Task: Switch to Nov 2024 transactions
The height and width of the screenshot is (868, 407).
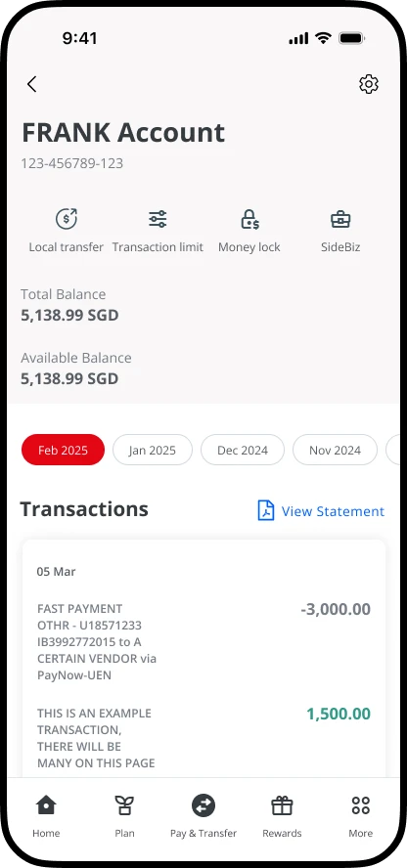Action: tap(335, 450)
